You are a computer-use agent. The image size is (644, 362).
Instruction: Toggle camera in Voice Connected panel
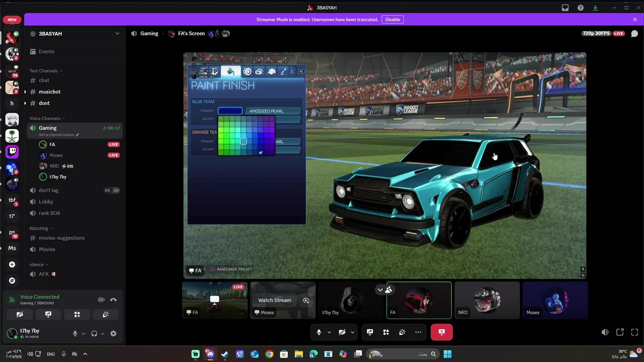pyautogui.click(x=20, y=314)
